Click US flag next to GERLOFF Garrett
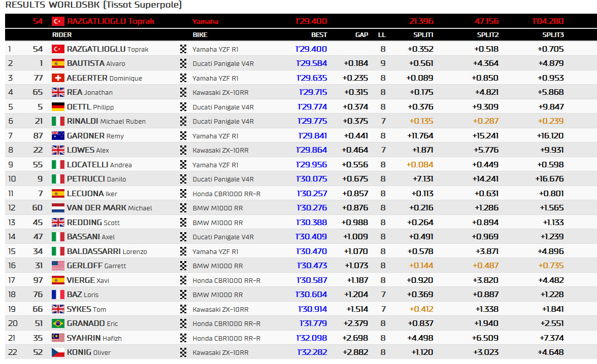This screenshot has height=364, width=597. [58, 266]
